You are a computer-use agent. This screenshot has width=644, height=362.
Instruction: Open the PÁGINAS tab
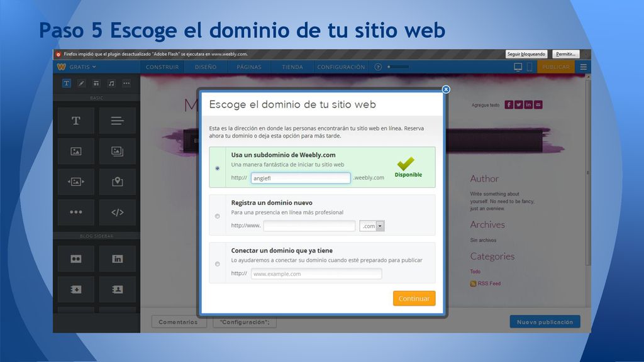tap(249, 67)
